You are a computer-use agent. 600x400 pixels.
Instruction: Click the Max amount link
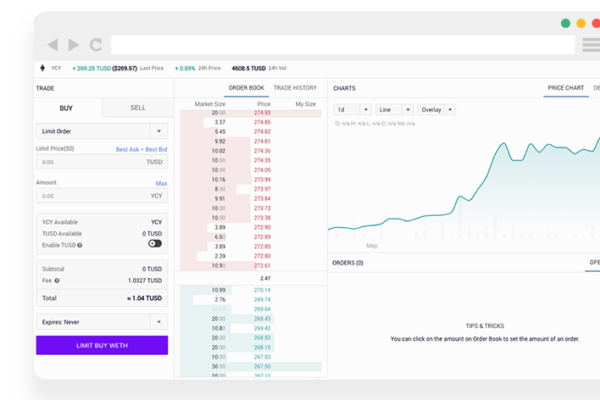(161, 184)
